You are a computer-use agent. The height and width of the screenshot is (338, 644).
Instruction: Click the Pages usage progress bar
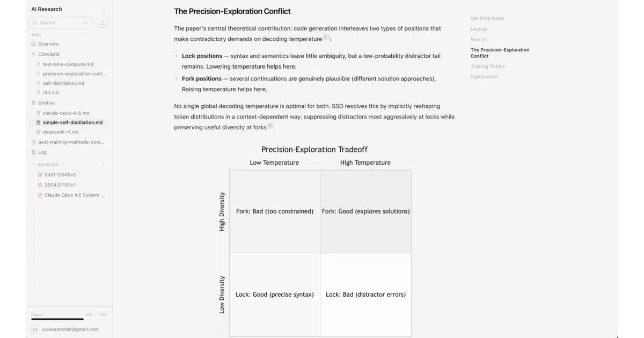click(69, 319)
